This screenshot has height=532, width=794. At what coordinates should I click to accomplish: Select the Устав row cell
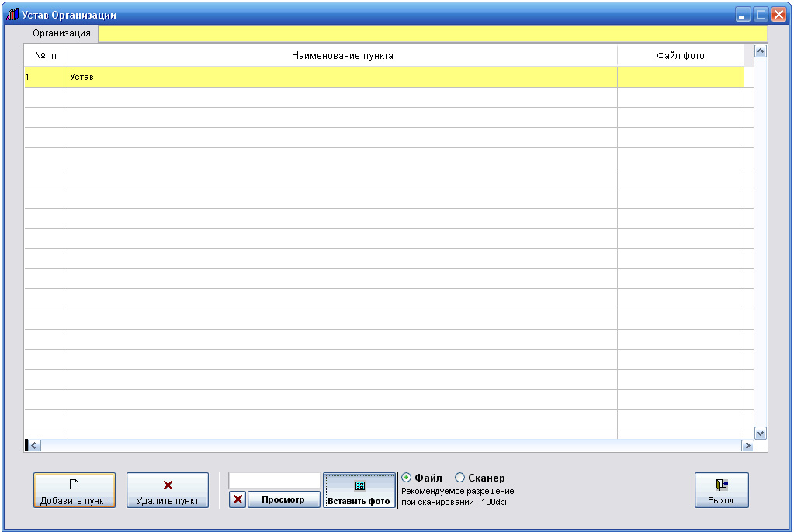[x=342, y=77]
